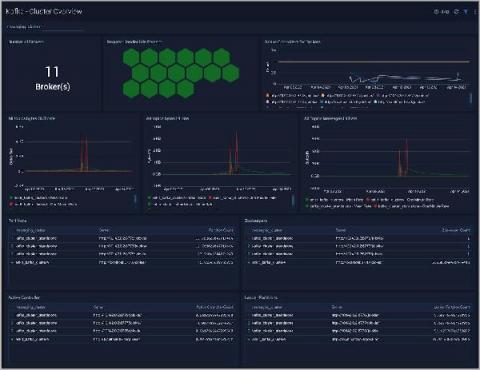Image resolution: width=480 pixels, height=370 pixels.
Task: Click the last hexagon in the top honeycomb row
Action: [221, 57]
